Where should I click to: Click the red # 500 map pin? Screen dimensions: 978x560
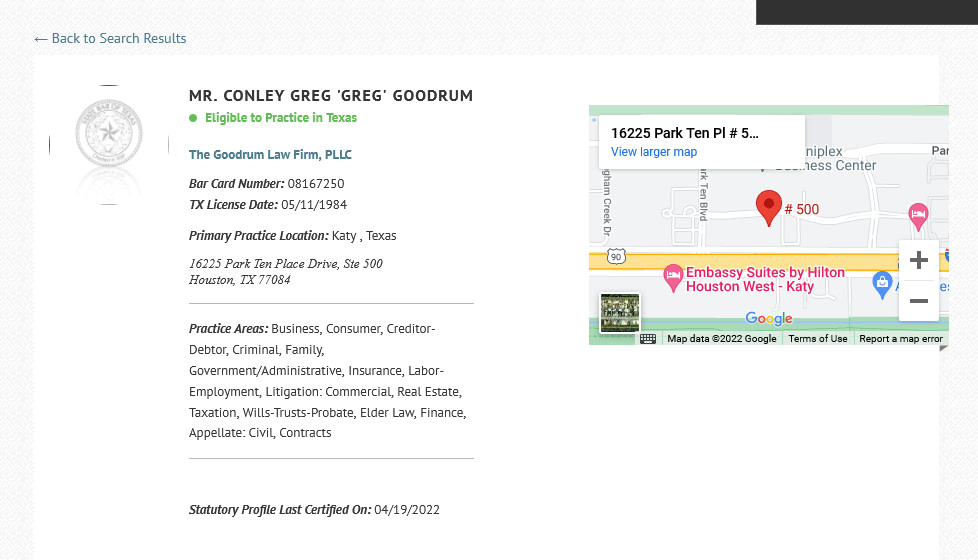[x=768, y=208]
